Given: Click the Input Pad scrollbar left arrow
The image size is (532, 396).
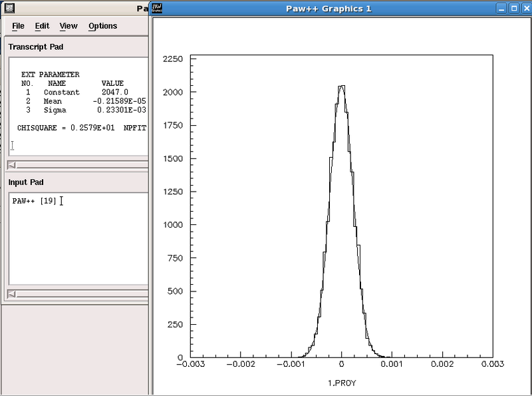Looking at the screenshot, I should pos(12,294).
